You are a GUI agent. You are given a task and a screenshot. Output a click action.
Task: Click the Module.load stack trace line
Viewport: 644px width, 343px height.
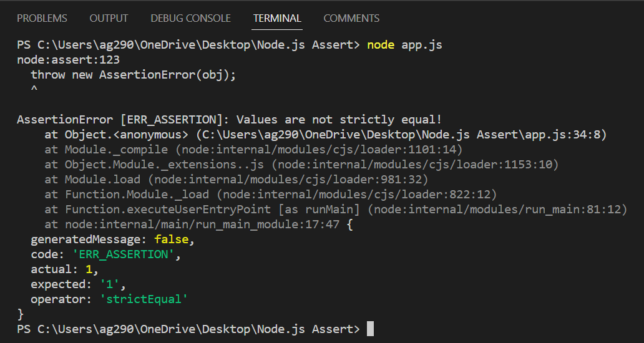pos(237,180)
